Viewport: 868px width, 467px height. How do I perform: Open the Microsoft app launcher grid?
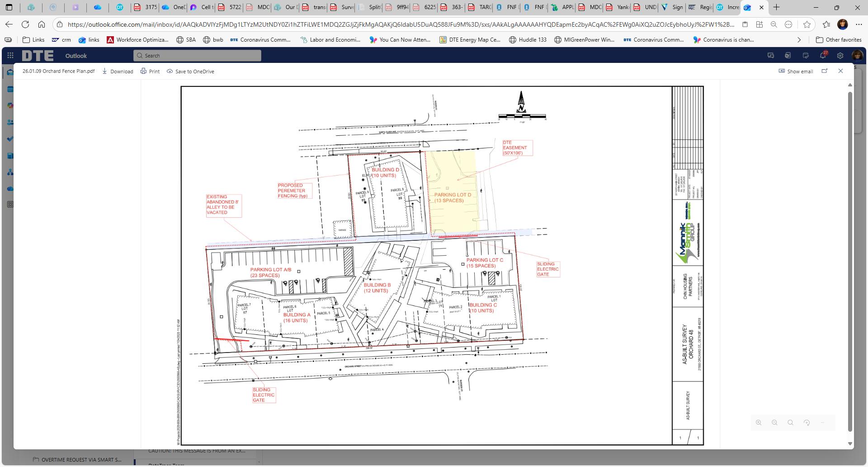pyautogui.click(x=10, y=56)
